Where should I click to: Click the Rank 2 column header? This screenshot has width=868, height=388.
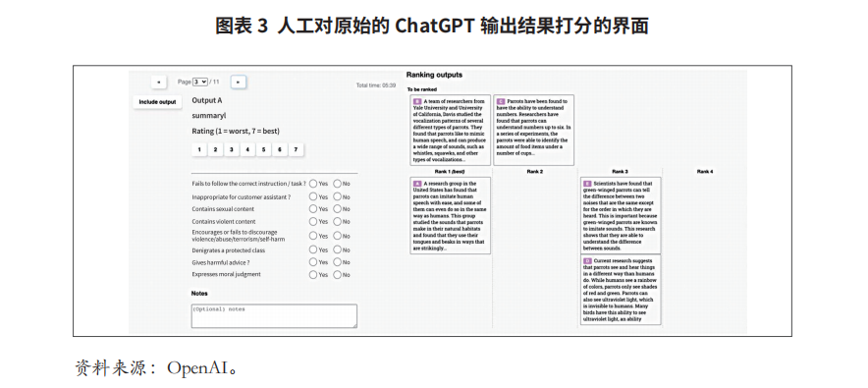click(535, 172)
